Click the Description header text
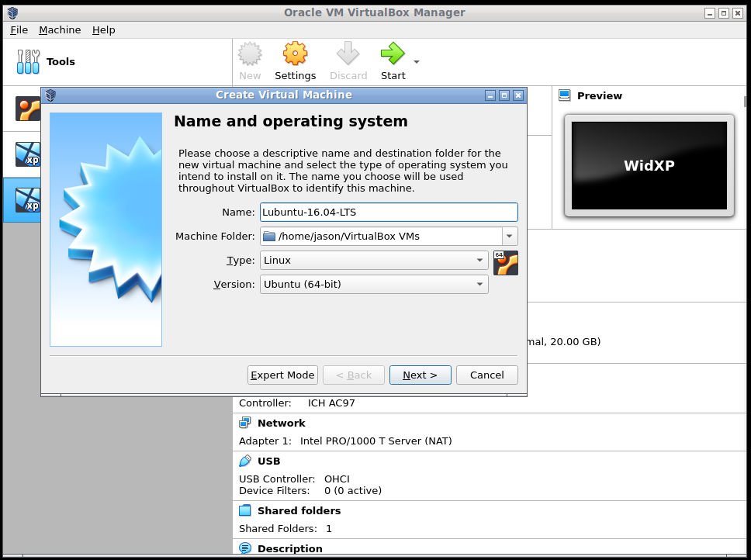This screenshot has height=560, width=751. pyautogui.click(x=289, y=548)
